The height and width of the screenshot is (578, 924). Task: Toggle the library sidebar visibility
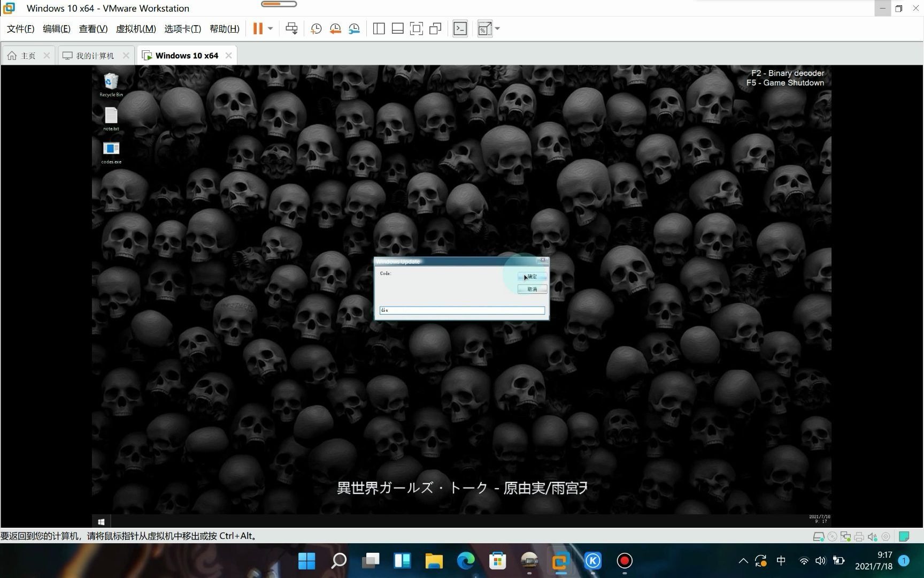(x=379, y=28)
